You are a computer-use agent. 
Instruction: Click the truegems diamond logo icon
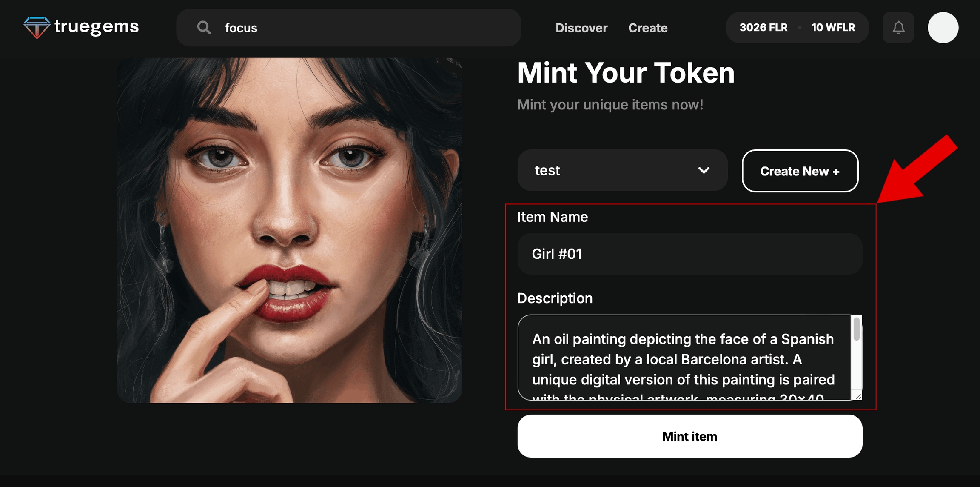37,27
